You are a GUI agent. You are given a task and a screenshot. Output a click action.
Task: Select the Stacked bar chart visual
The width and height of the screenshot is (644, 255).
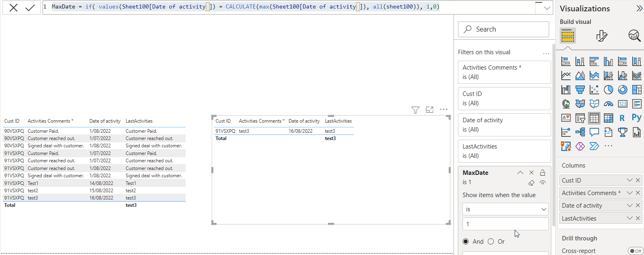coord(566,62)
